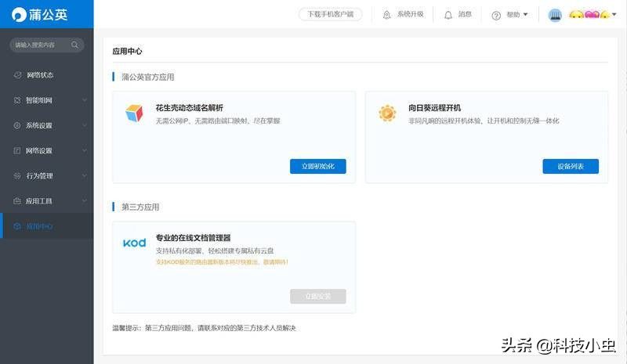Viewport: 627px width, 364px height.
Task: Click the 应用中心 sidebar icon
Action: coord(17,226)
